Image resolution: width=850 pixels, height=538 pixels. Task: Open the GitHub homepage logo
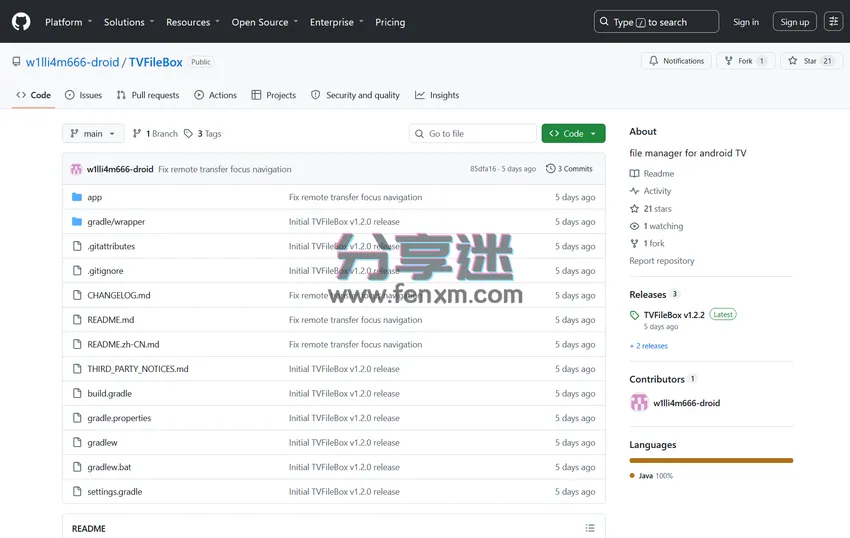coord(21,22)
